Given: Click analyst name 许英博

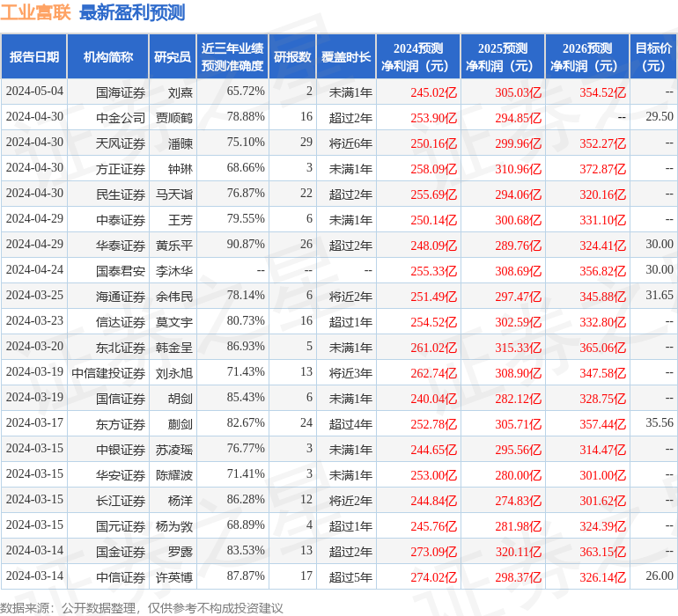Looking at the screenshot, I should coord(174,577).
